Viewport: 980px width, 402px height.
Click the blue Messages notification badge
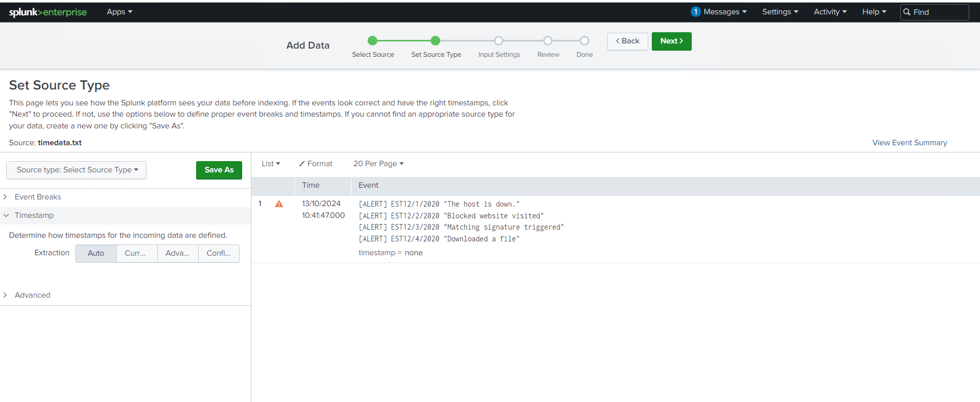tap(695, 12)
